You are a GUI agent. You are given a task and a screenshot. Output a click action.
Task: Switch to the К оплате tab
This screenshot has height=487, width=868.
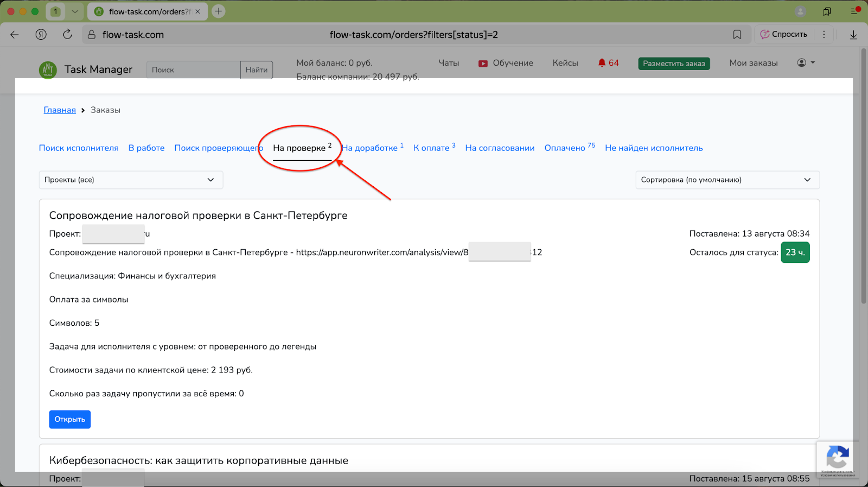point(432,148)
